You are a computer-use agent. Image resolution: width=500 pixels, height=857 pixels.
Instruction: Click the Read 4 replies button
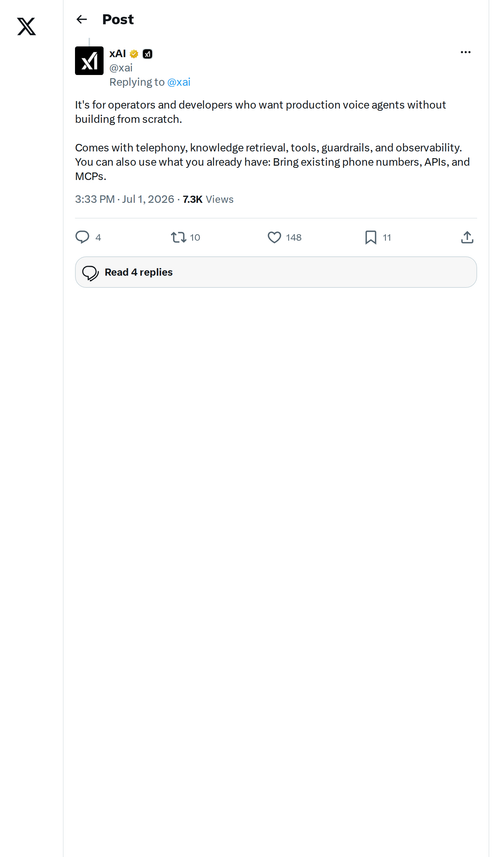click(x=276, y=272)
